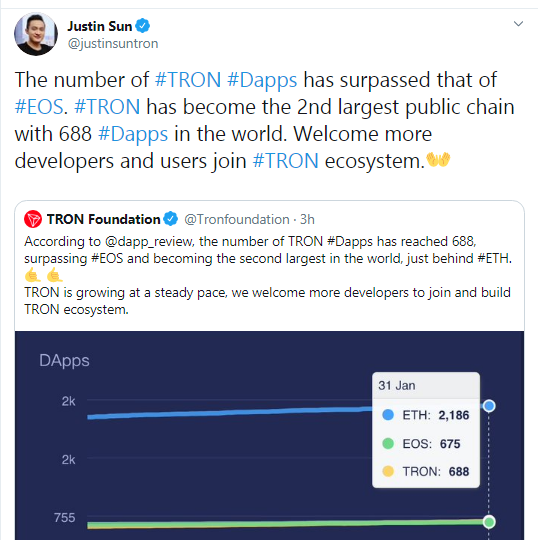The width and height of the screenshot is (538, 540).
Task: Open the @Tronfoundation handle
Action: coord(237,219)
